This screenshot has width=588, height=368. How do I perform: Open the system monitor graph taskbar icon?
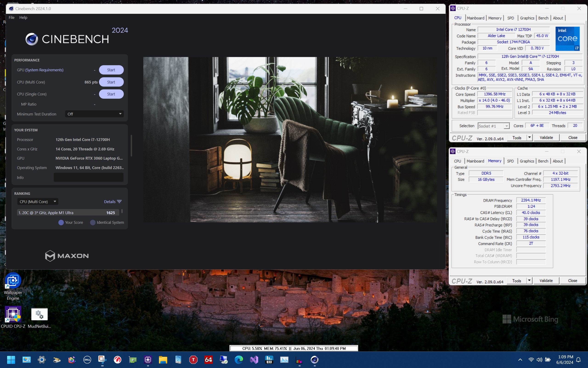click(284, 359)
